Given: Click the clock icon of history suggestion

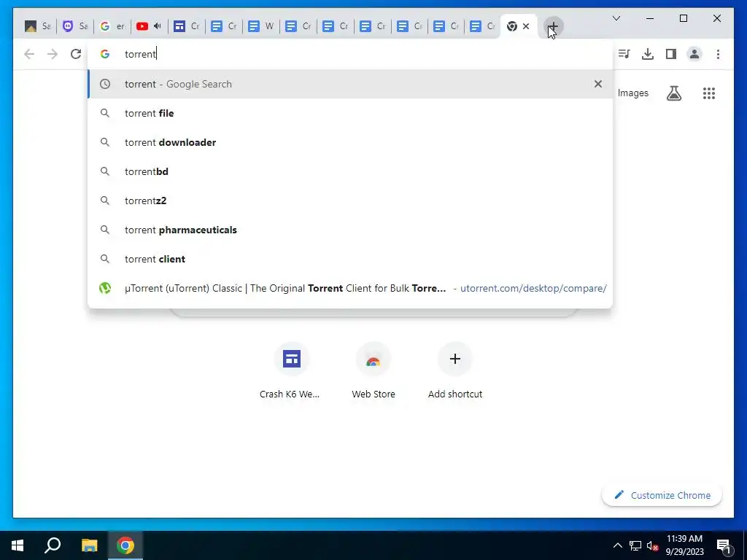Looking at the screenshot, I should point(105,84).
